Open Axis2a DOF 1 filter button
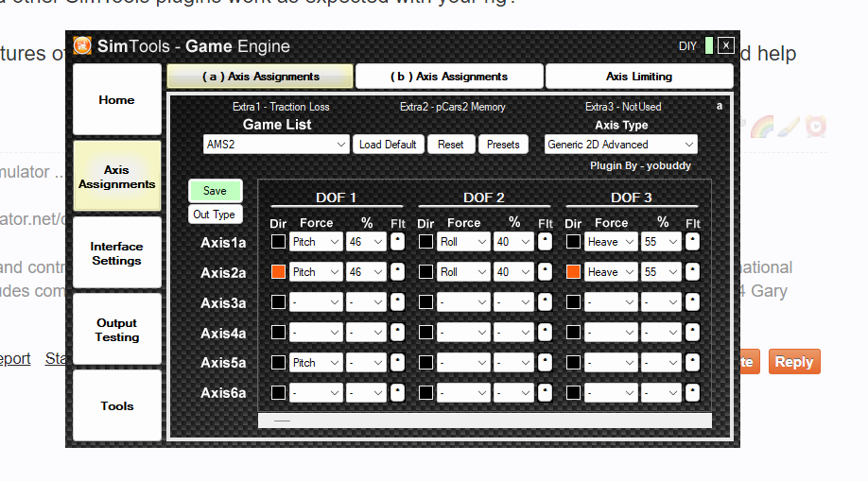Screen dimensions: 868x481 (397, 272)
